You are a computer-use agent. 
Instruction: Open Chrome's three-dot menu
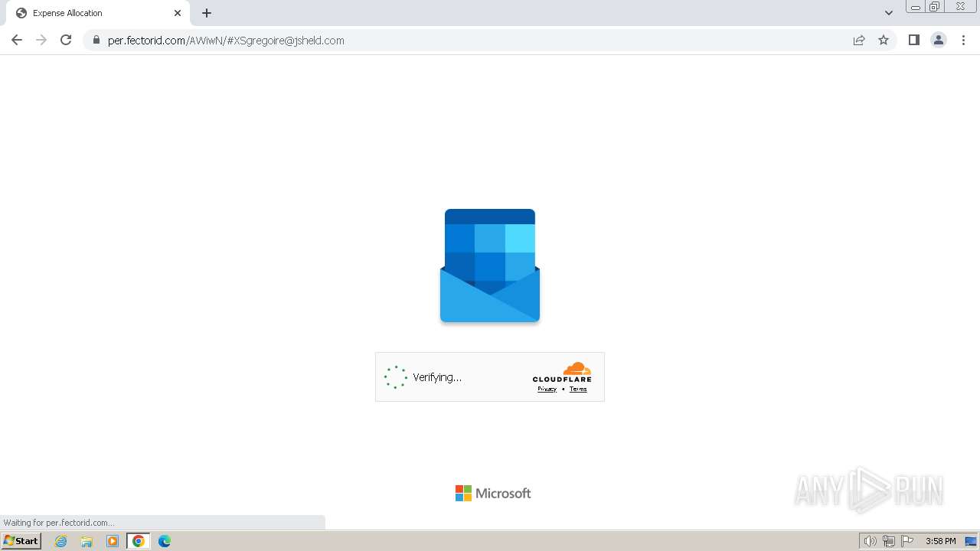tap(963, 40)
